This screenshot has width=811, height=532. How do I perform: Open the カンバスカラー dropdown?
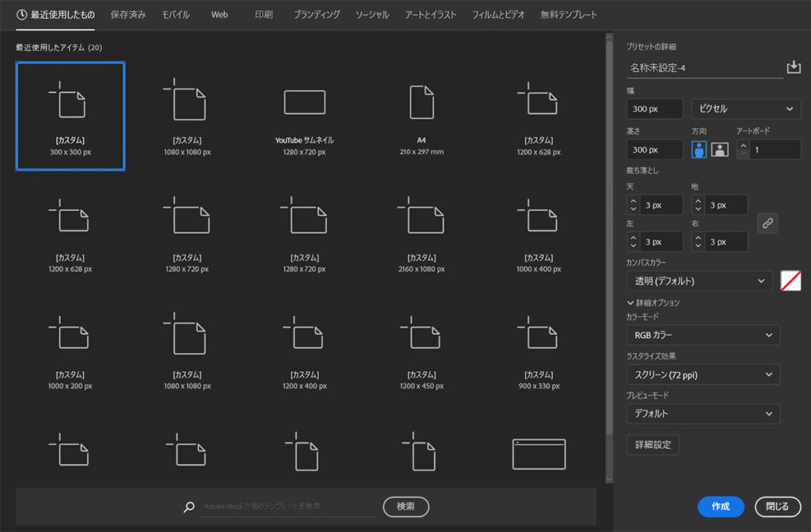tap(699, 280)
